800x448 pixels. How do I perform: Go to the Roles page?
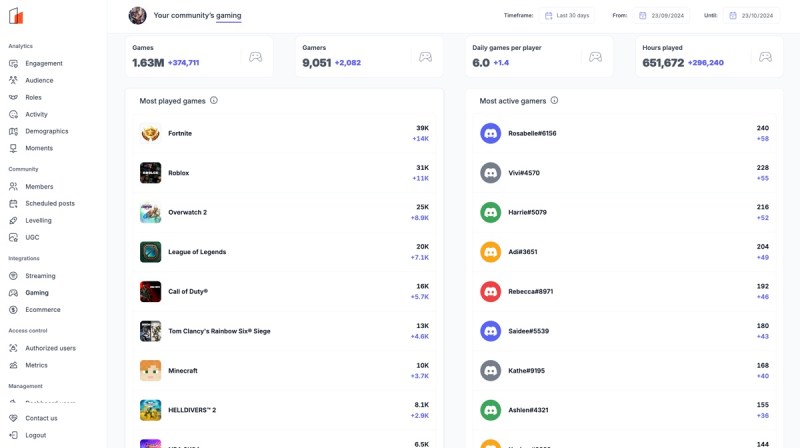[34, 97]
